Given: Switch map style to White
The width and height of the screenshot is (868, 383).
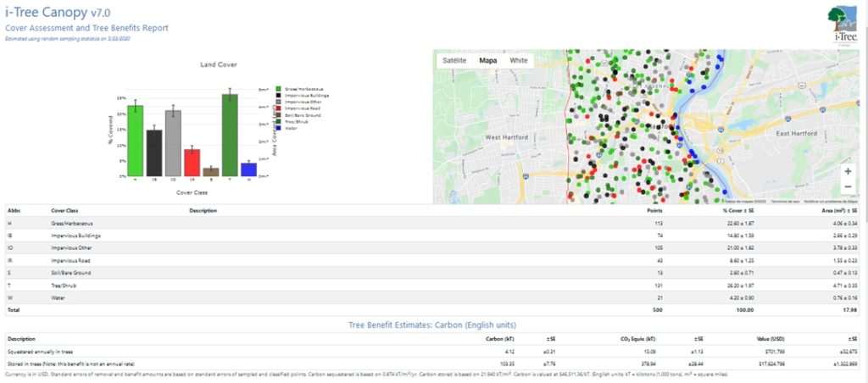Looking at the screenshot, I should (x=519, y=60).
